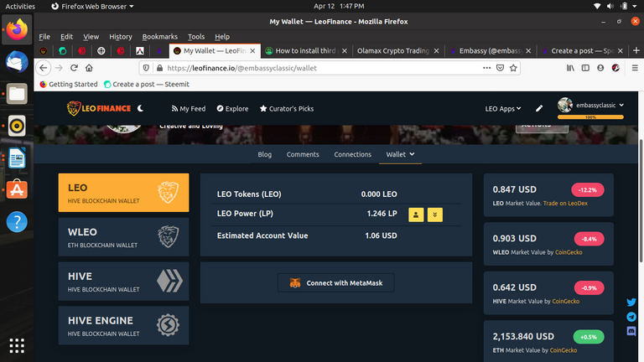Expand the Wallet tab dropdown
644x362 pixels.
tap(400, 154)
